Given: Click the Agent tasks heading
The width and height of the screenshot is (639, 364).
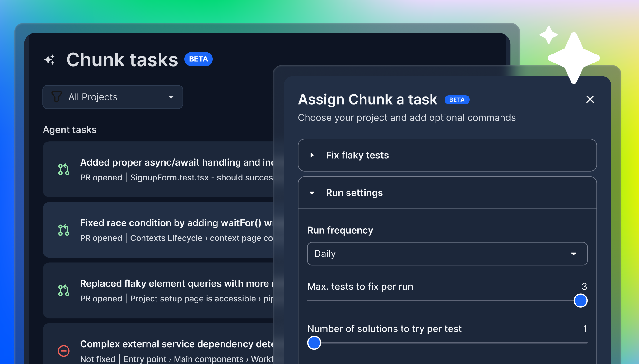Looking at the screenshot, I should click(x=70, y=130).
